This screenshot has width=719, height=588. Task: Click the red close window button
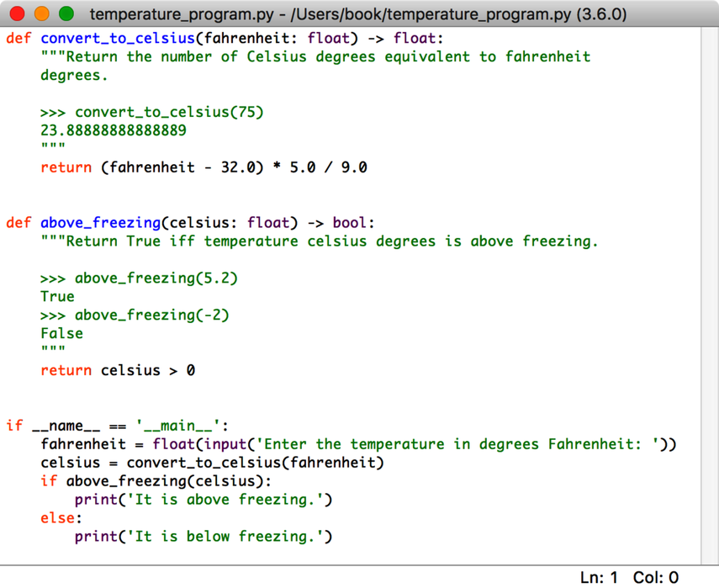point(19,14)
